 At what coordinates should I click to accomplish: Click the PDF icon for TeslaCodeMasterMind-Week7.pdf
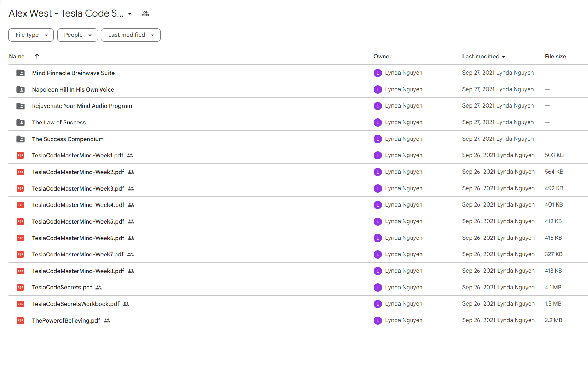coord(21,254)
